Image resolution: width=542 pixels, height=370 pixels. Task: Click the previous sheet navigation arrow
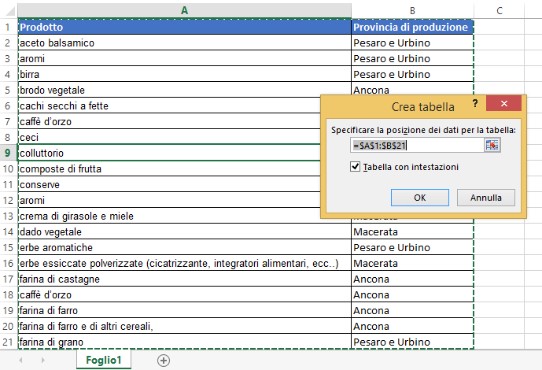coord(21,360)
